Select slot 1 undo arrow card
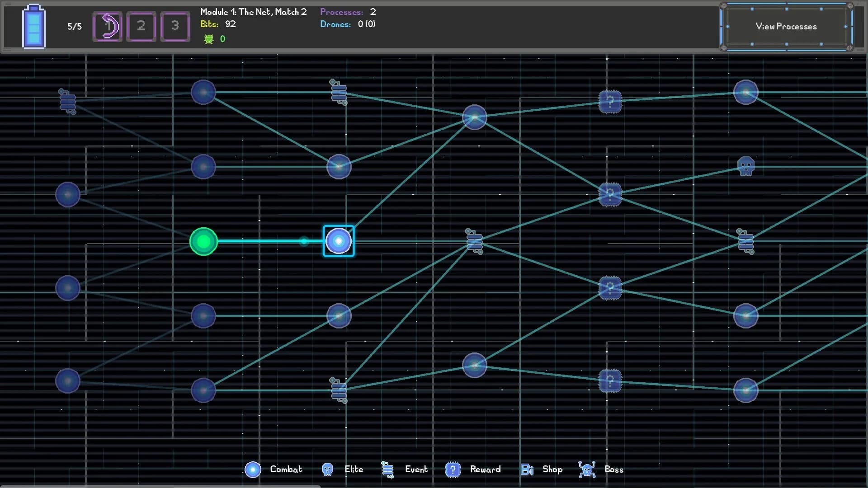The height and width of the screenshot is (488, 868). [108, 26]
